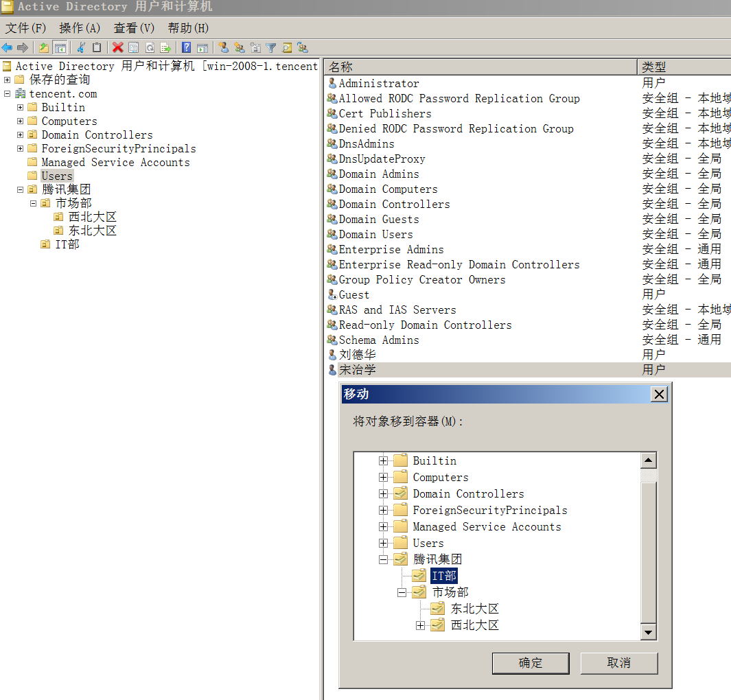The height and width of the screenshot is (700, 731).
Task: Click the Export list icon
Action: (165, 47)
